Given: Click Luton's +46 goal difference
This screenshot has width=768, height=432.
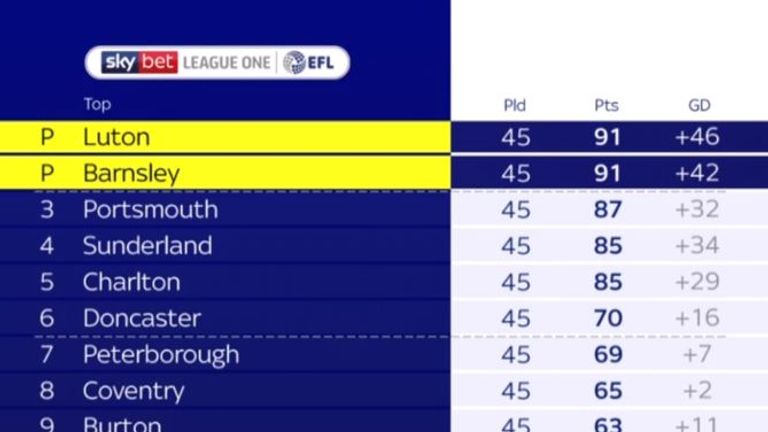Looking at the screenshot, I should 697,137.
